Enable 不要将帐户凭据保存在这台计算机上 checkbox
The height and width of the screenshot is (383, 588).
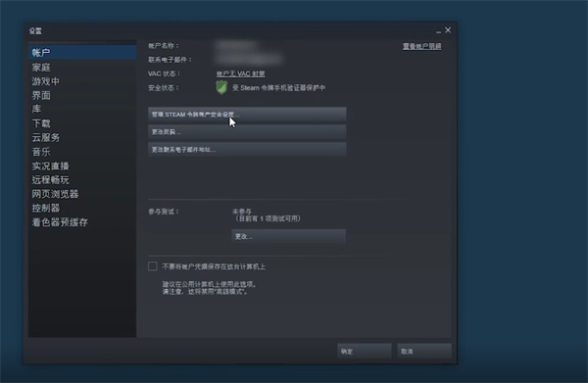point(153,266)
